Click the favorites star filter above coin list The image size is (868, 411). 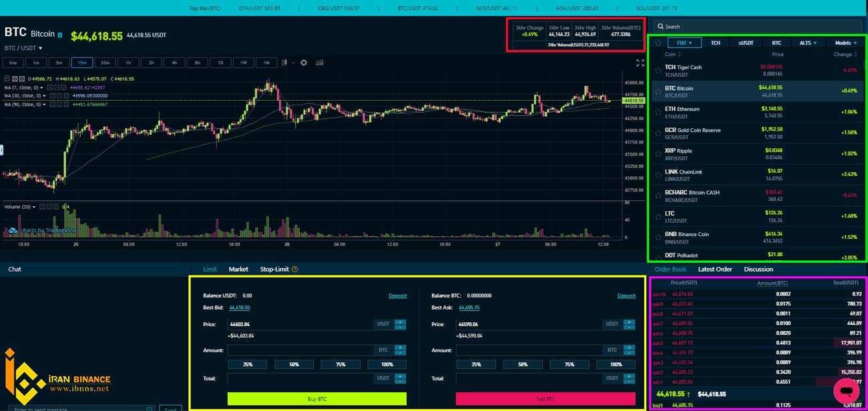coord(658,43)
